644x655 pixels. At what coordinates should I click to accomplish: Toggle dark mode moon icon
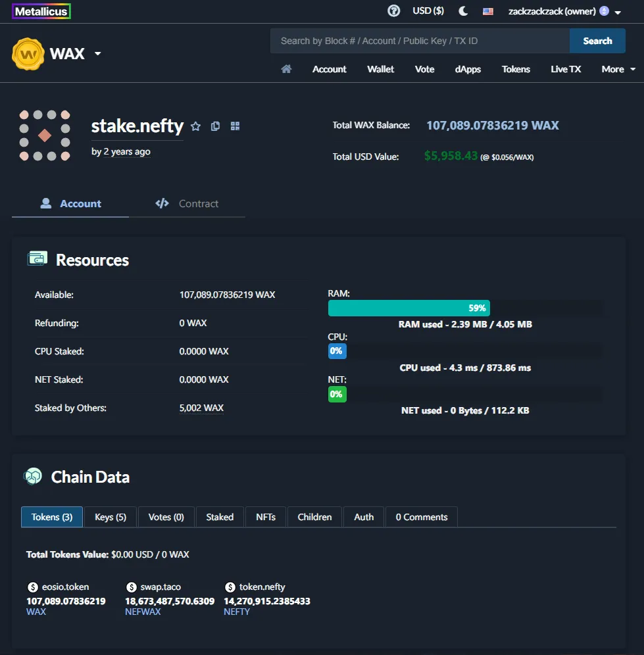point(463,11)
